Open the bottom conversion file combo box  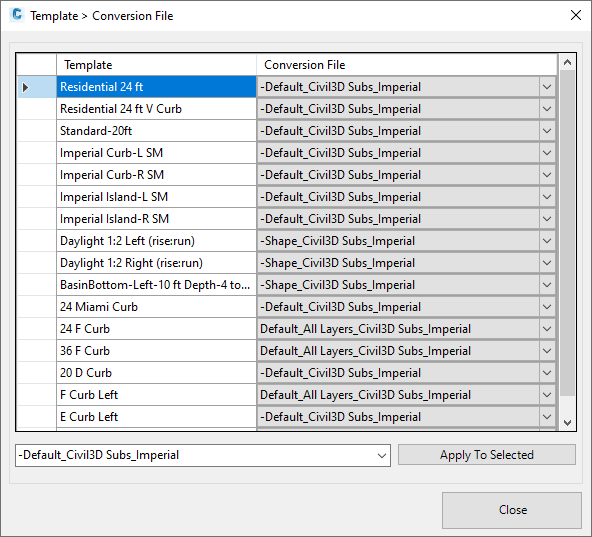pos(382,455)
